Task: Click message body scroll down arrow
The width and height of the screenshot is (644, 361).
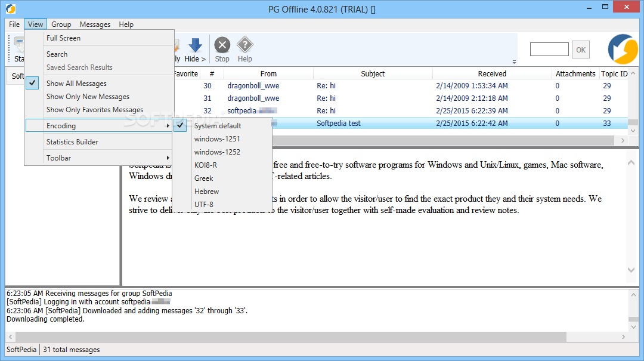Action: pos(631,270)
